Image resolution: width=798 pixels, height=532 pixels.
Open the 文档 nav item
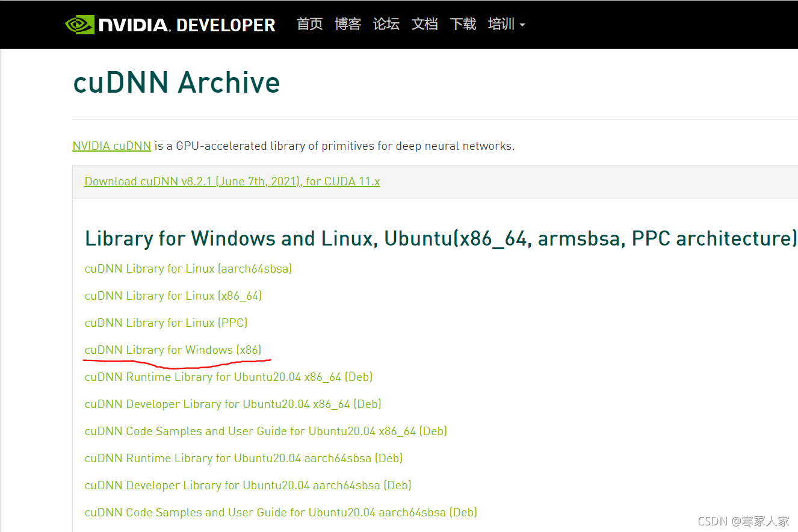click(425, 24)
